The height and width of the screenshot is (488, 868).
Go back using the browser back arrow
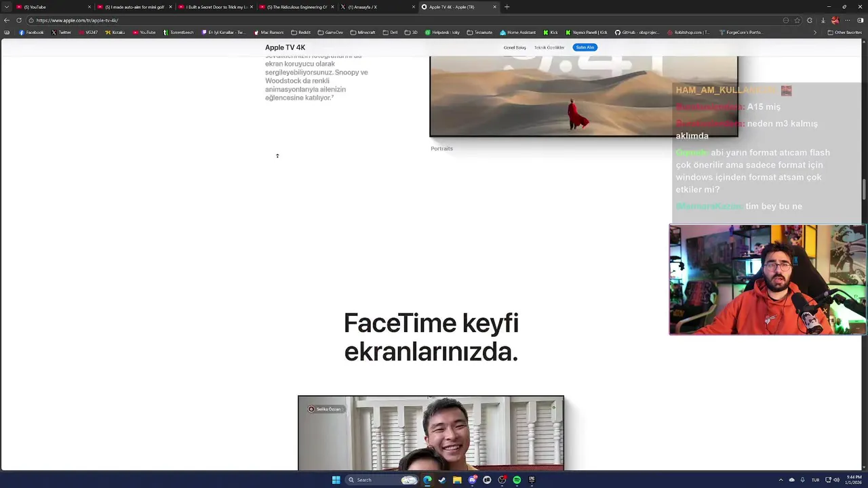coord(7,20)
